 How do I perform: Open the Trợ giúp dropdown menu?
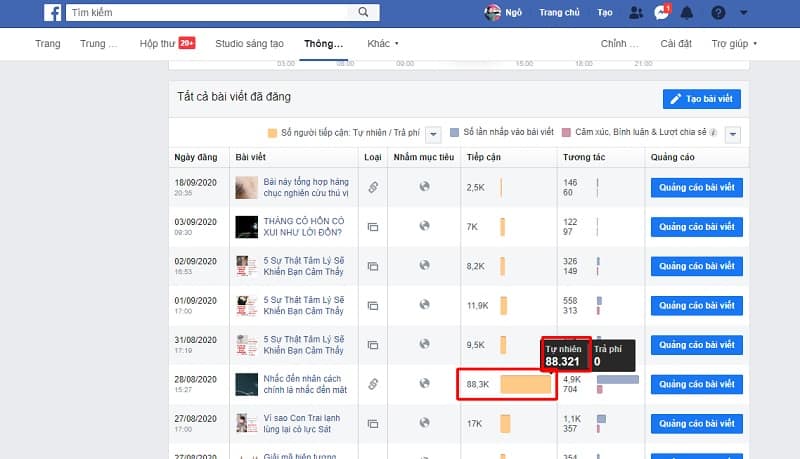coord(734,44)
